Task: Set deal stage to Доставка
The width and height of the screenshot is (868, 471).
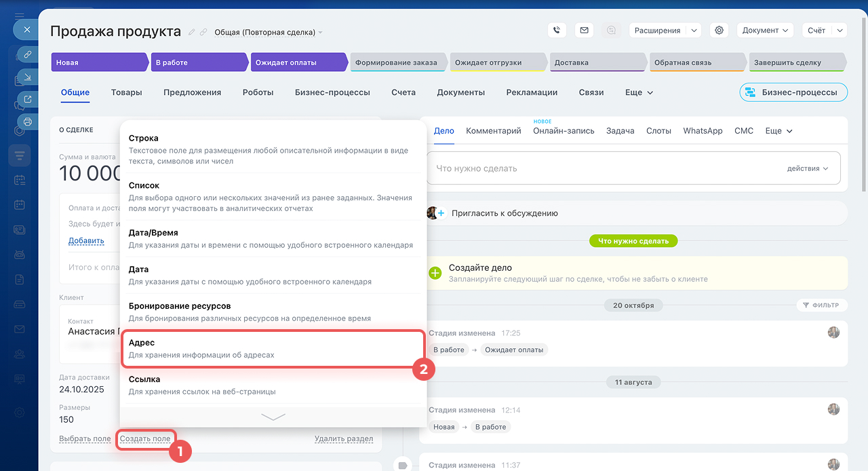Action: click(x=597, y=62)
